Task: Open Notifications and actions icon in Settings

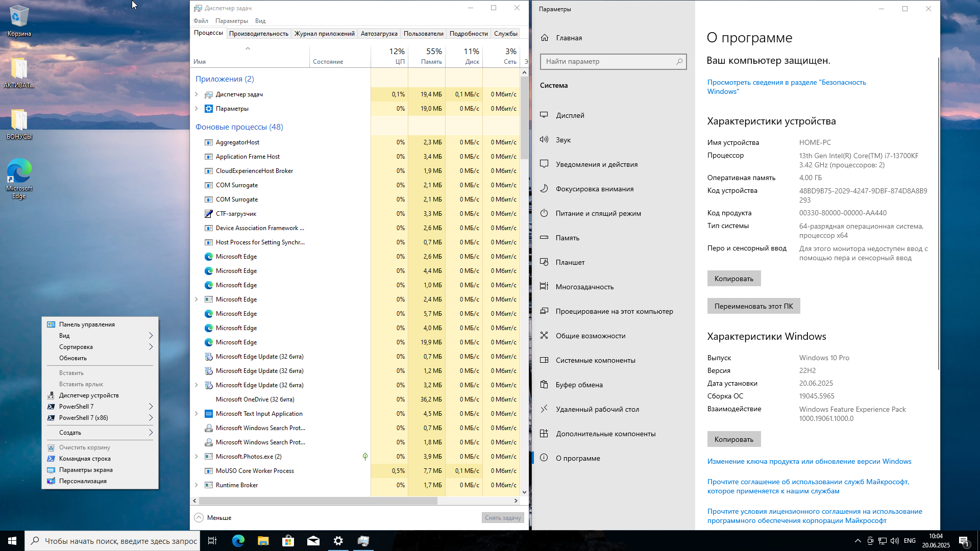Action: pos(544,164)
